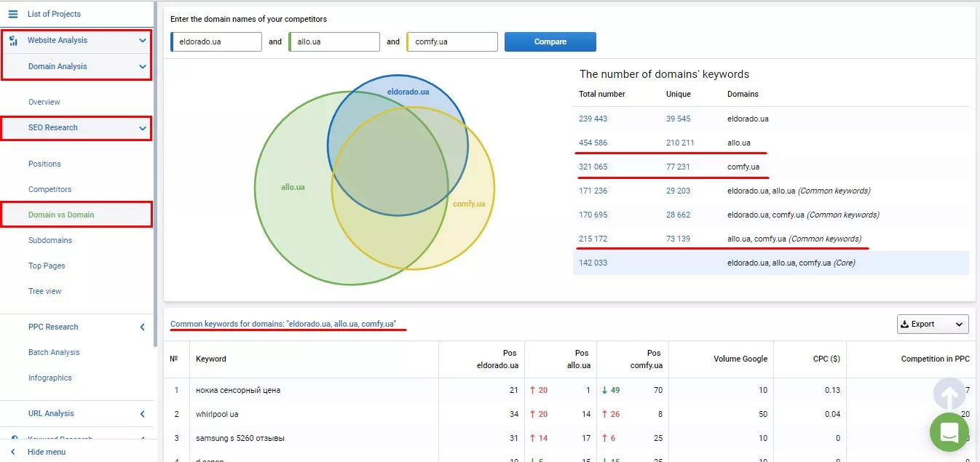The width and height of the screenshot is (980, 462).
Task: Expand the PPC Research section
Action: pos(143,327)
